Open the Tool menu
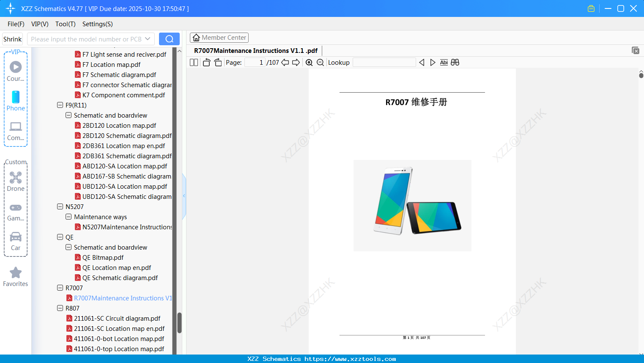644x363 pixels. [65, 24]
